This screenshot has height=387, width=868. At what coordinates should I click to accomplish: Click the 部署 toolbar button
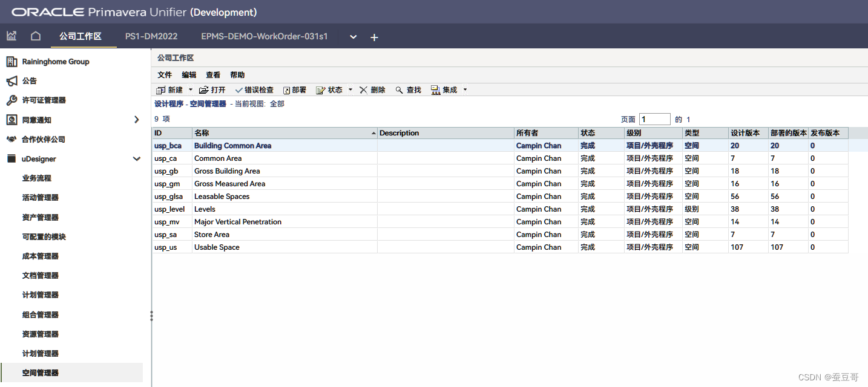click(x=295, y=90)
